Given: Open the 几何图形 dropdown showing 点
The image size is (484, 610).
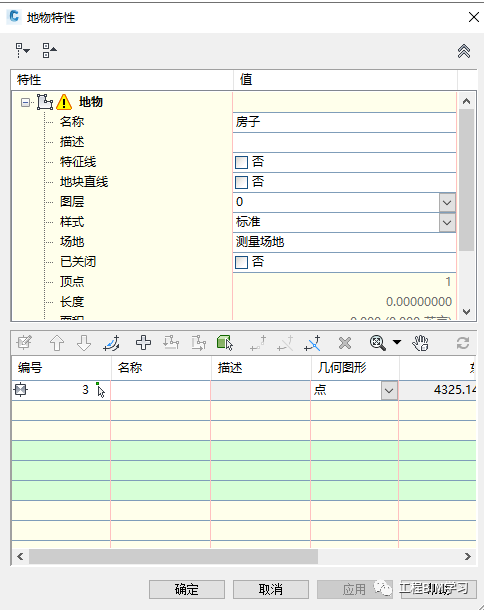Looking at the screenshot, I should coord(389,390).
